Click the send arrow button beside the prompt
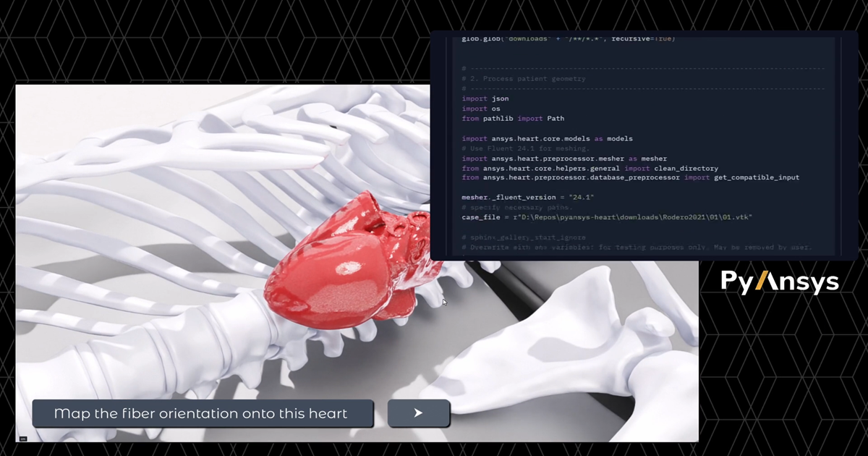 coord(418,413)
